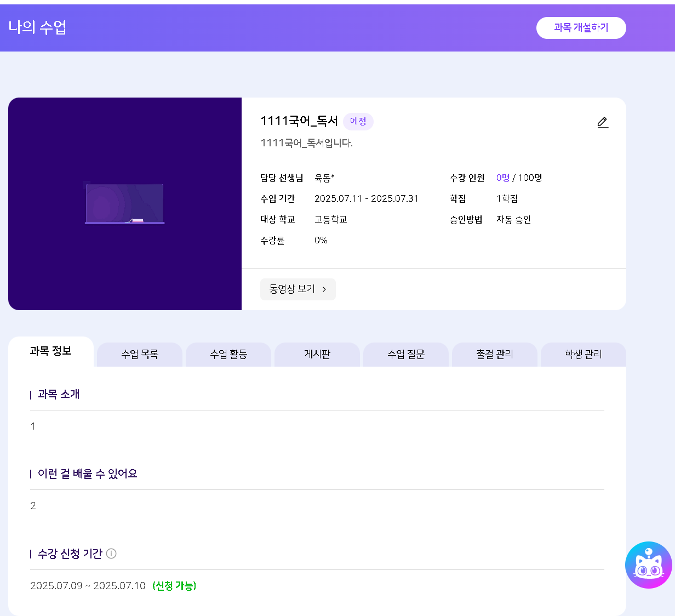675x616 pixels.
Task: Click the 자동 승인 approval method value
Action: [x=513, y=220]
